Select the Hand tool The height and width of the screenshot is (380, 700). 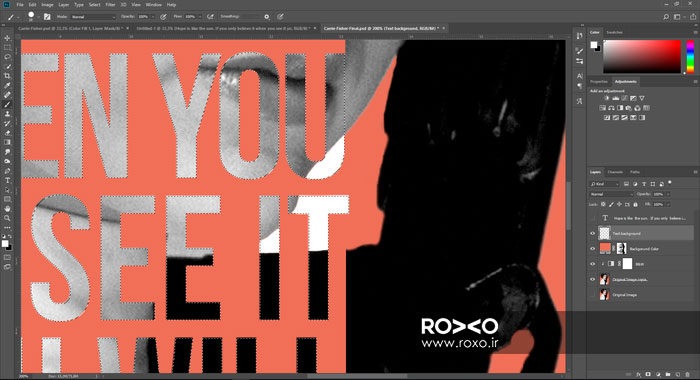coord(7,209)
